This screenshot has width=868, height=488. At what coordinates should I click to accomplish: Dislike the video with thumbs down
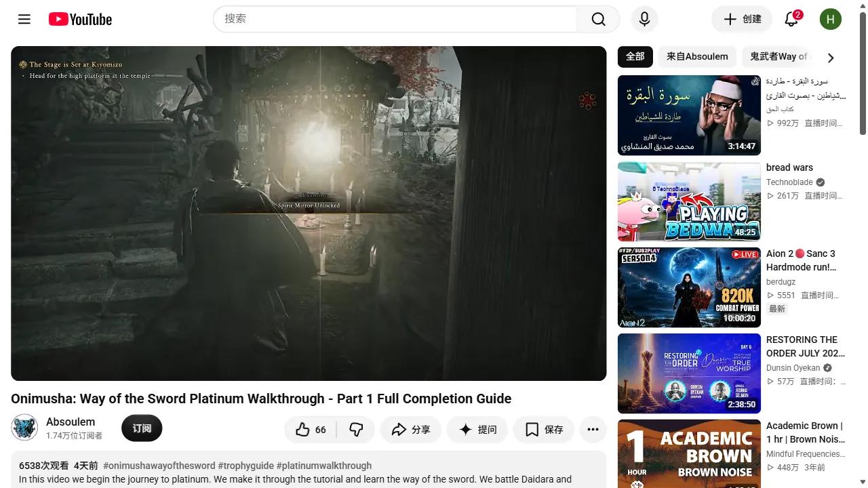click(x=356, y=429)
